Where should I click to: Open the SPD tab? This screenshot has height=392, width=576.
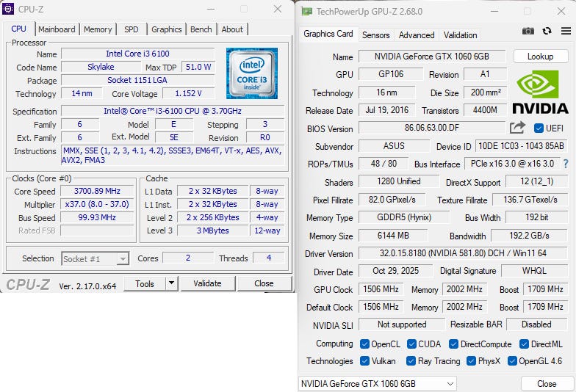[131, 29]
